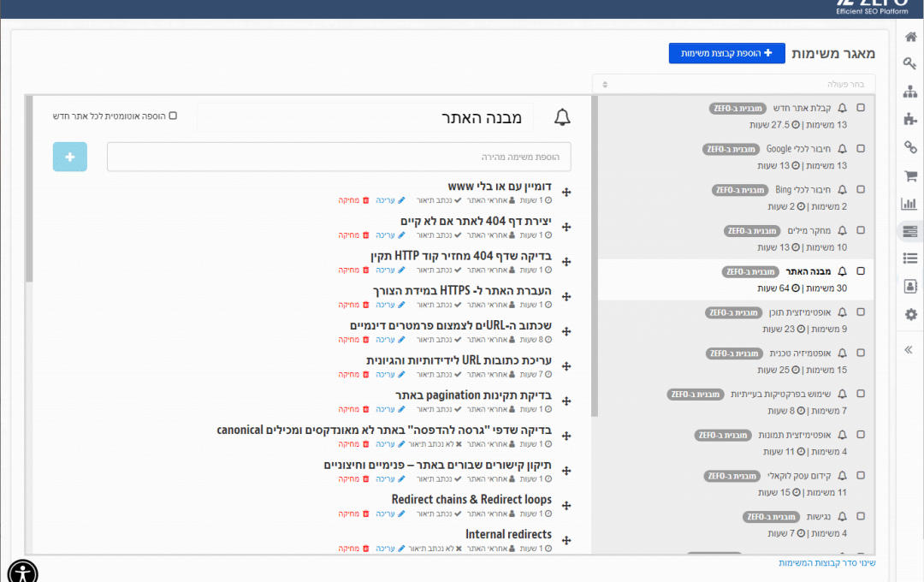Select נגישות task group

click(x=737, y=525)
